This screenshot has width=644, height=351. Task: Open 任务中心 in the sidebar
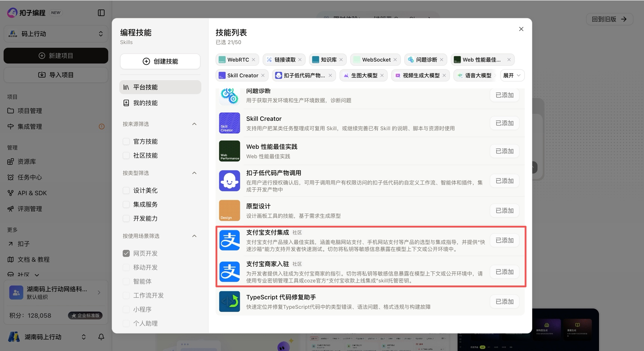(x=30, y=177)
